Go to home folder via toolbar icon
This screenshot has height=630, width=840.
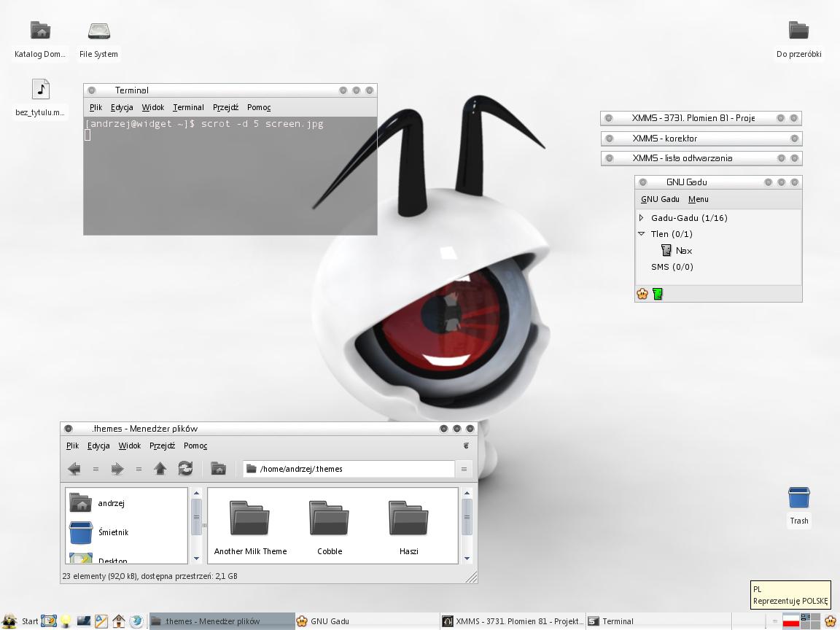click(x=218, y=469)
